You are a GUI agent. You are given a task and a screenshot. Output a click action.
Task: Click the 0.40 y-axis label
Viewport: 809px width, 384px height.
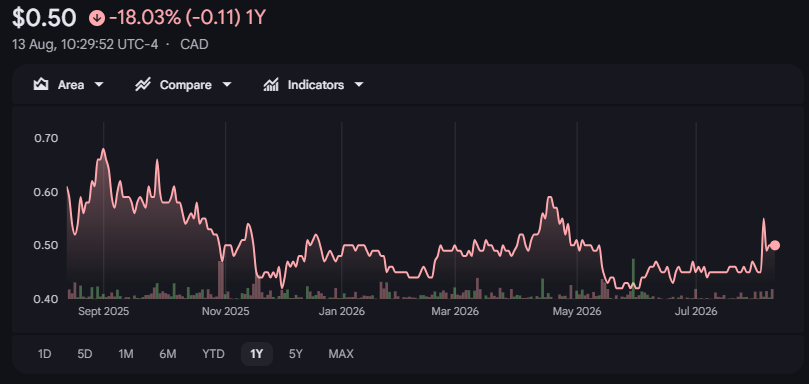point(46,299)
